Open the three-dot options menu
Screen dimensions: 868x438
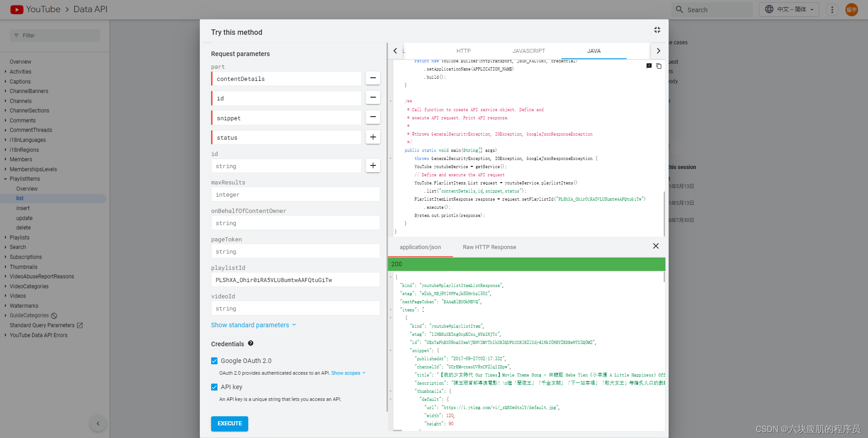(832, 9)
